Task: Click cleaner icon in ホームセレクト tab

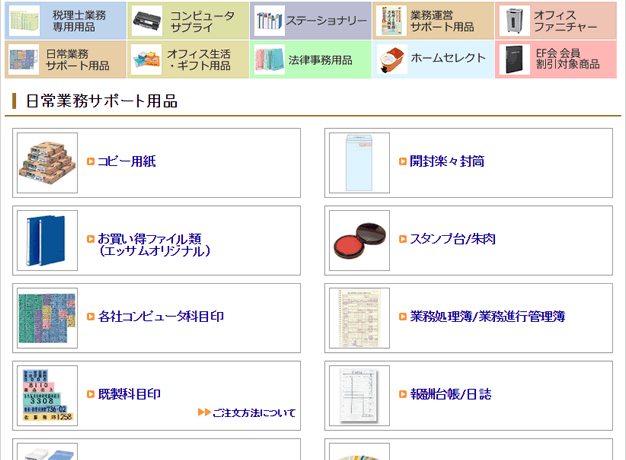Action: [x=392, y=59]
